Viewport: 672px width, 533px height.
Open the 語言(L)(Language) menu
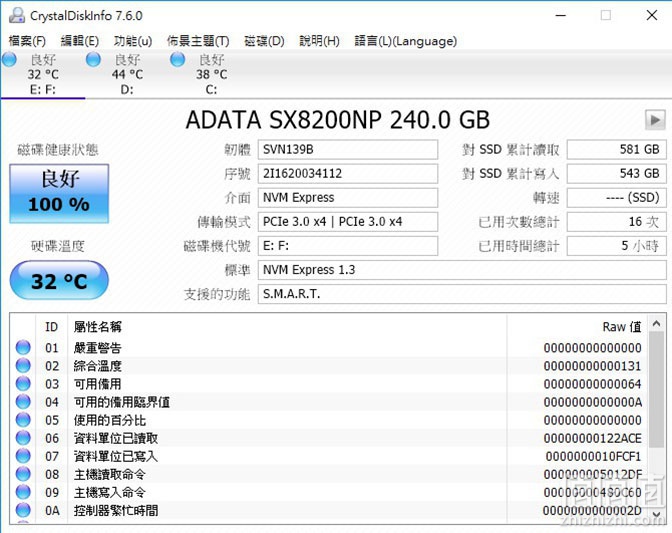click(x=405, y=41)
